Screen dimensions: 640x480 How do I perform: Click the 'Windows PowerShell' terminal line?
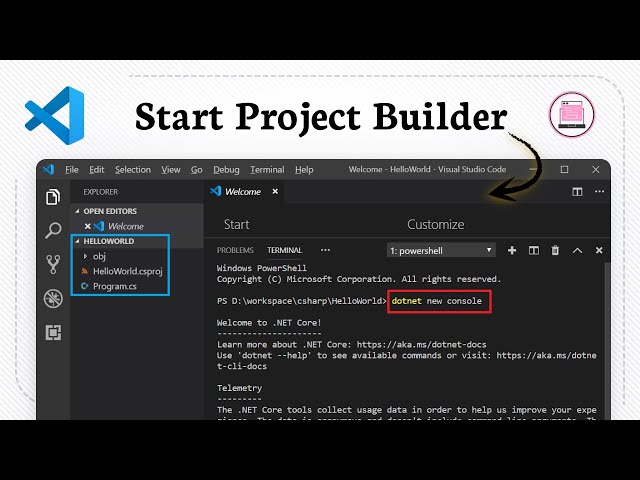tap(262, 268)
